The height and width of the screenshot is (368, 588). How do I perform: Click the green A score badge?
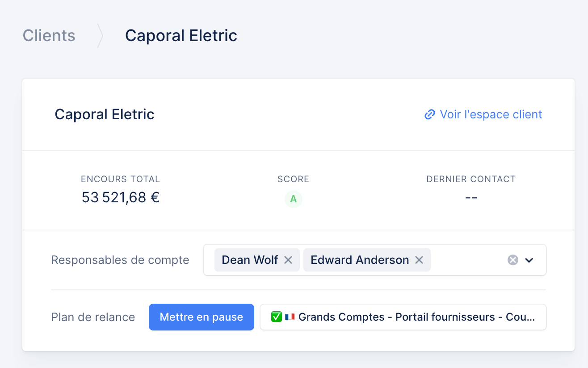[x=294, y=199]
